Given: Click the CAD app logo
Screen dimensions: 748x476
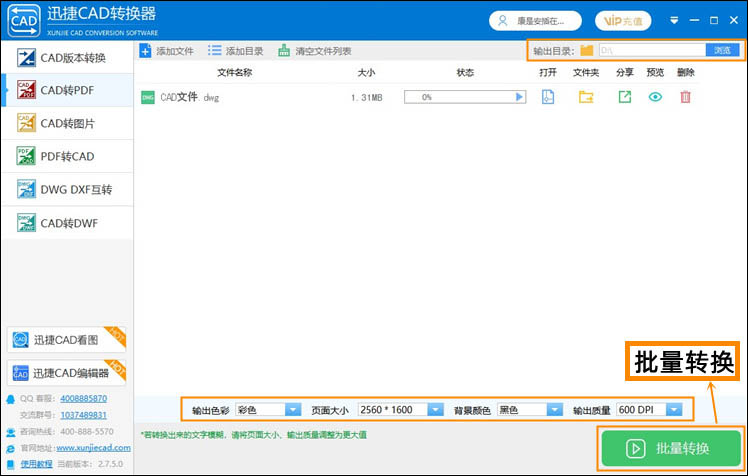Looking at the screenshot, I should click(x=23, y=20).
